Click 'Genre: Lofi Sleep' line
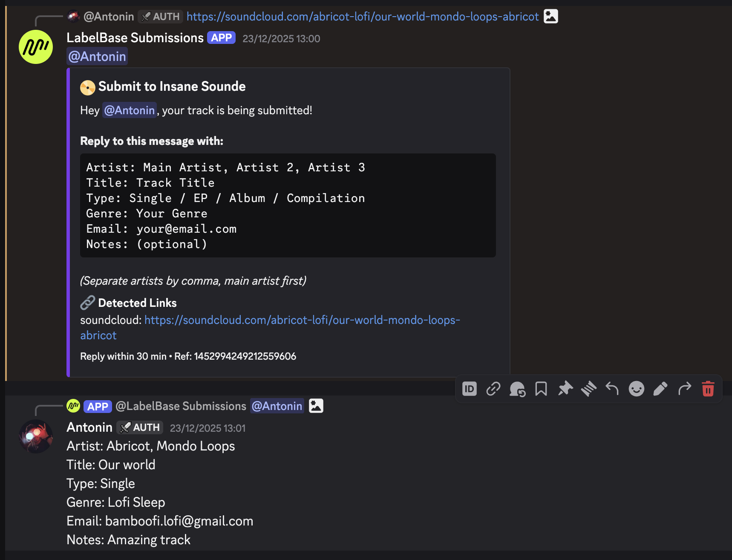Image resolution: width=732 pixels, height=560 pixels. [x=116, y=502]
